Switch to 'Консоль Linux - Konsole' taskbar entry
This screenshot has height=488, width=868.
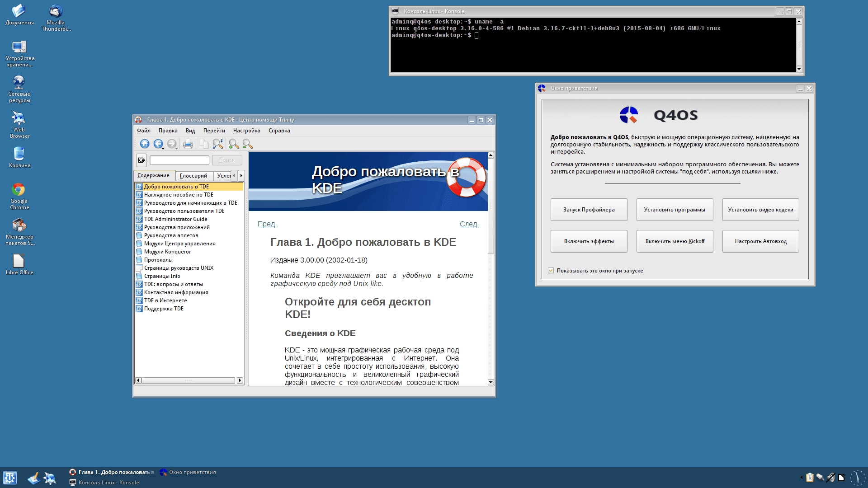pyautogui.click(x=104, y=483)
